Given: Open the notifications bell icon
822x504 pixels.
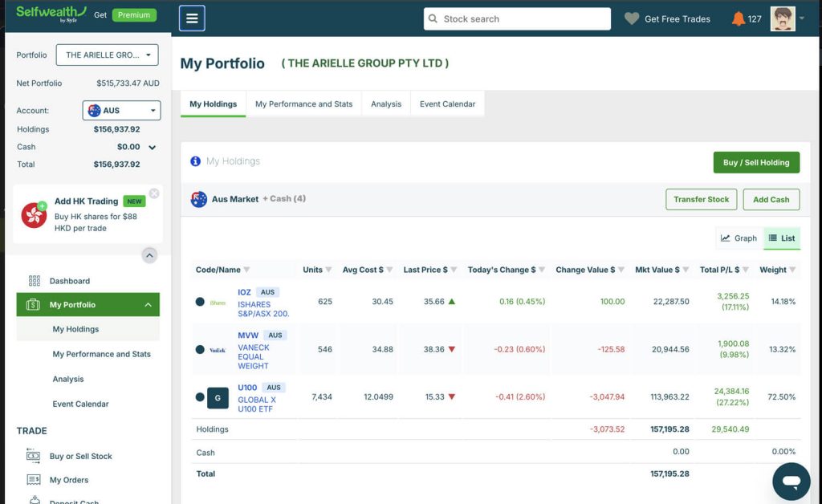Looking at the screenshot, I should [x=738, y=18].
